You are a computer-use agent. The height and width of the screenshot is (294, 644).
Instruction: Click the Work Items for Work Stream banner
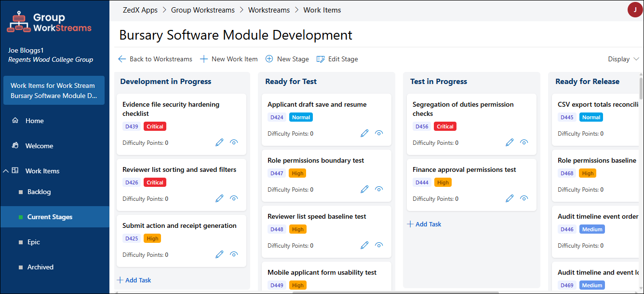coord(54,90)
